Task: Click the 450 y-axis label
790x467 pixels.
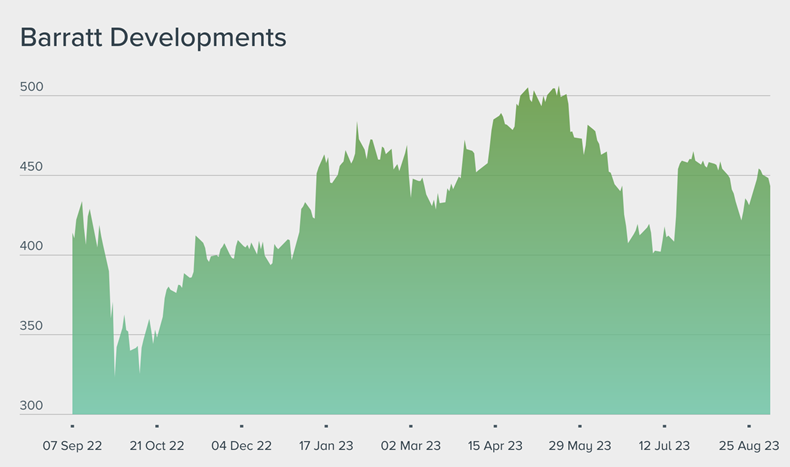Action: tap(32, 167)
